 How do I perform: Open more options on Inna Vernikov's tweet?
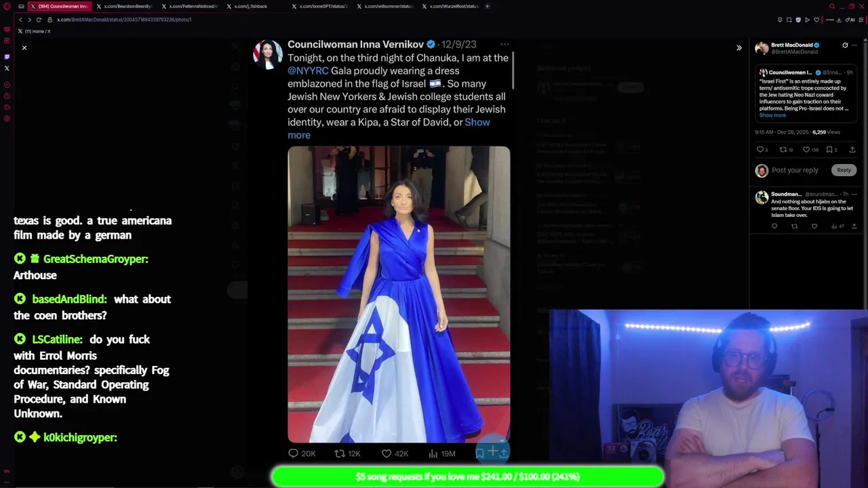[505, 44]
